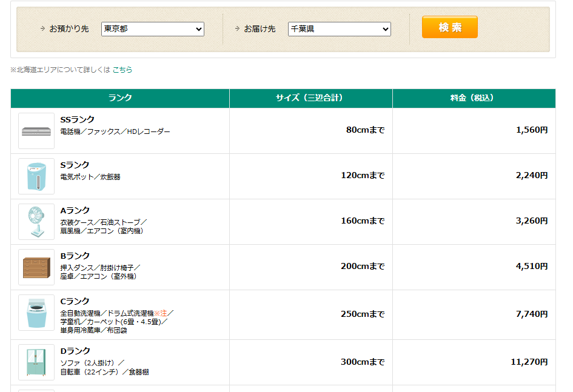Click the 1,560円 price for SS rank
Viewport: 573px width, 392px height.
(531, 130)
